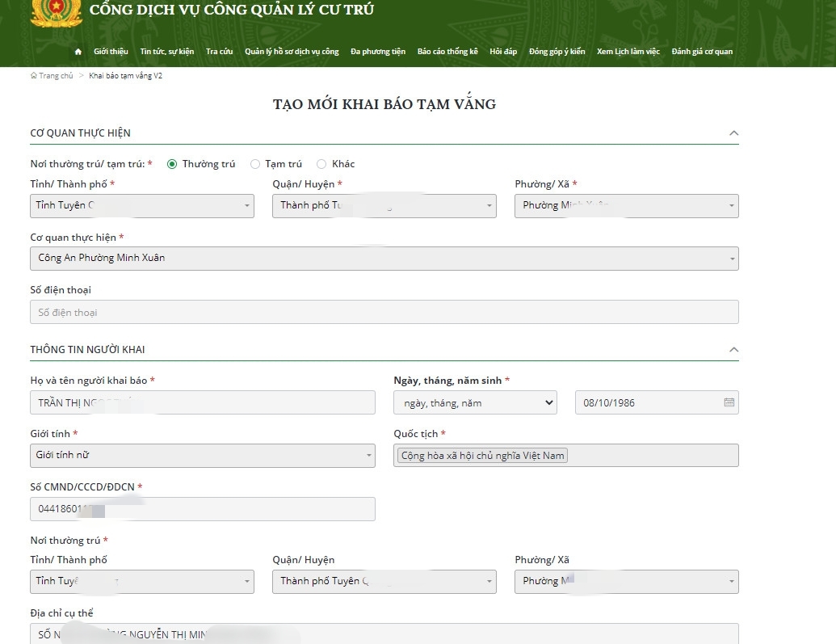This screenshot has width=836, height=644.
Task: Focus the Họ và tên người khai báo field
Action: [202, 402]
